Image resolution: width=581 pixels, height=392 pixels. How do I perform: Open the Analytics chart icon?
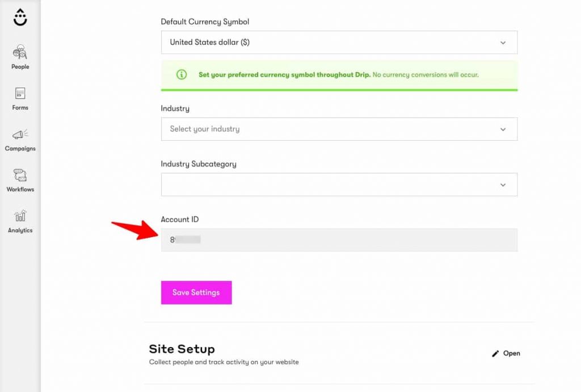point(20,216)
